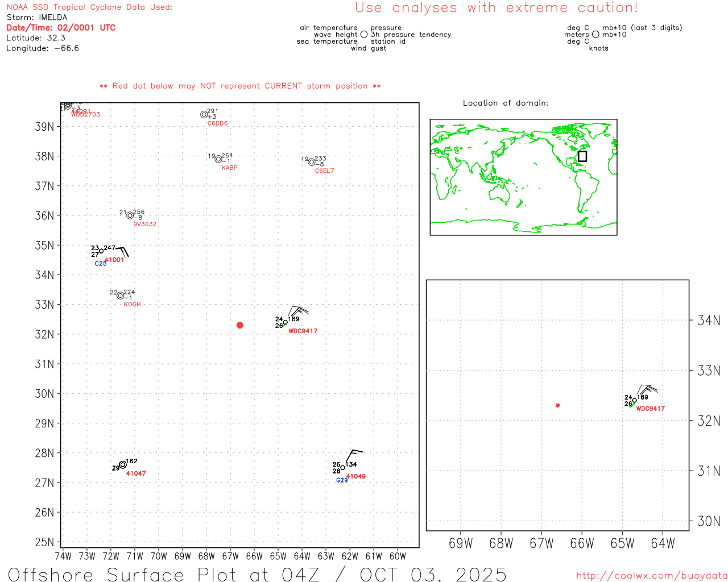Click the left legend station circle
The height and width of the screenshot is (582, 728).
(x=364, y=35)
